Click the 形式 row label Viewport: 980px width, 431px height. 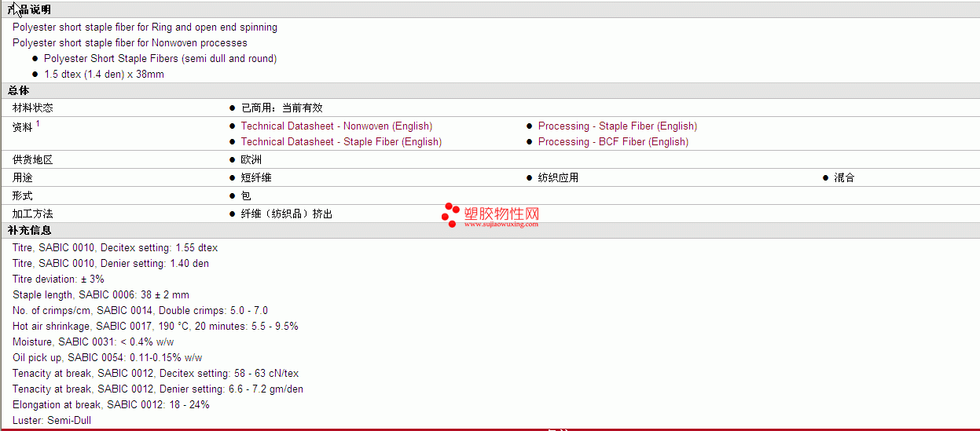[23, 195]
